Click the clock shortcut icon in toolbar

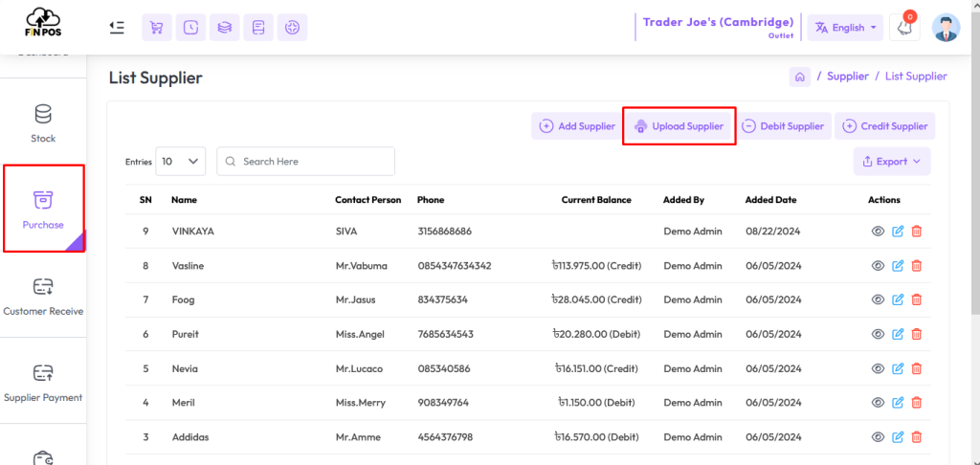[x=190, y=28]
